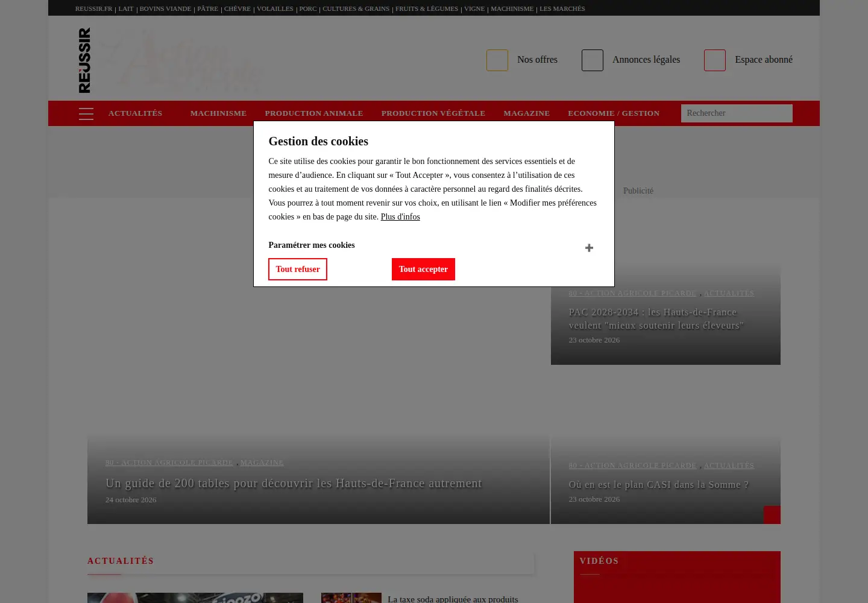Open the PRODUCTION ANIMALE menu
This screenshot has width=868, height=603.
click(314, 113)
